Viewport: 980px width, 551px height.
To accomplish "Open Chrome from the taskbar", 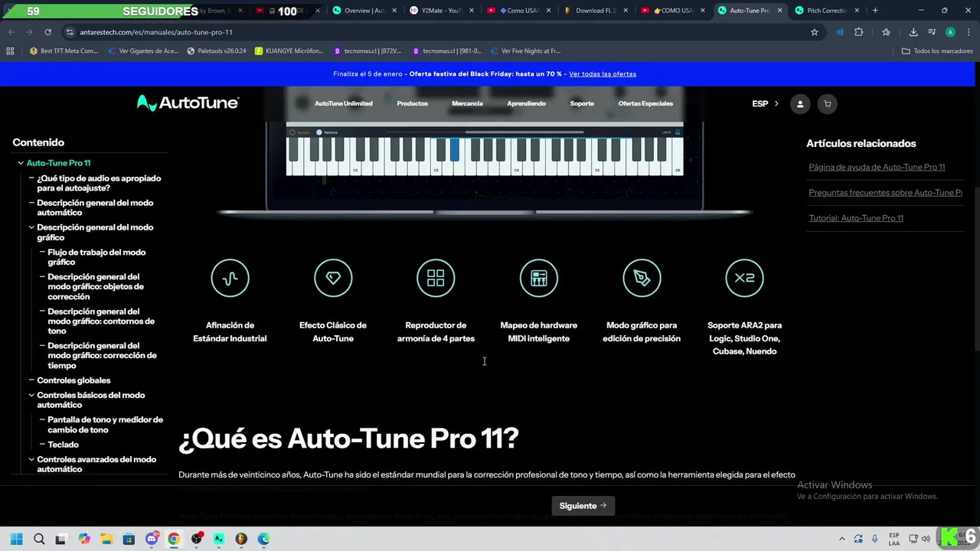I will coord(174,539).
